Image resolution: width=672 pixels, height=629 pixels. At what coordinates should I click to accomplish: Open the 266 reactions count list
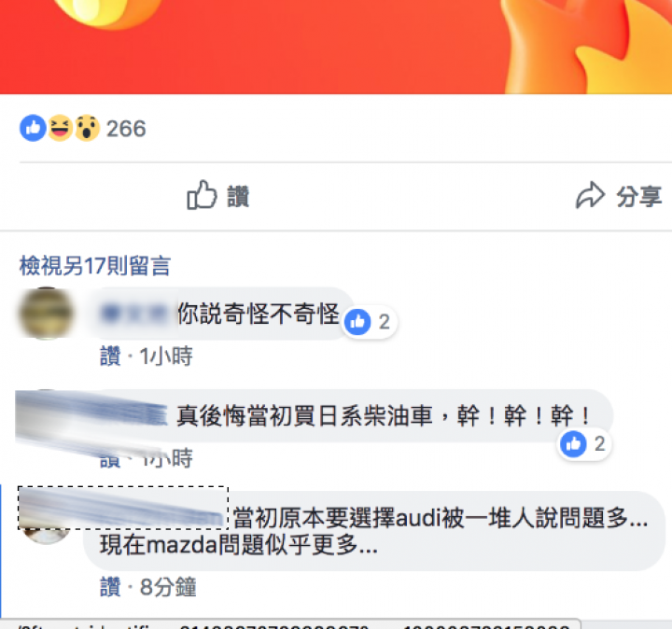126,129
